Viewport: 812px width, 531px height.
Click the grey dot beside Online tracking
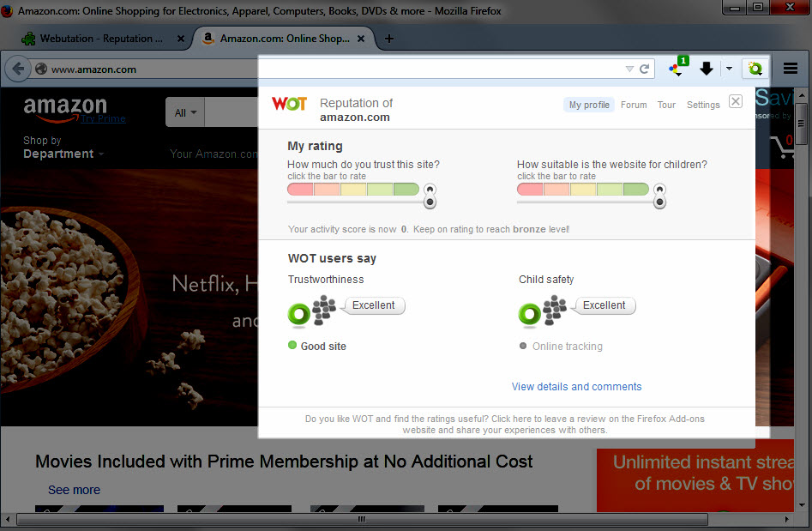(523, 346)
